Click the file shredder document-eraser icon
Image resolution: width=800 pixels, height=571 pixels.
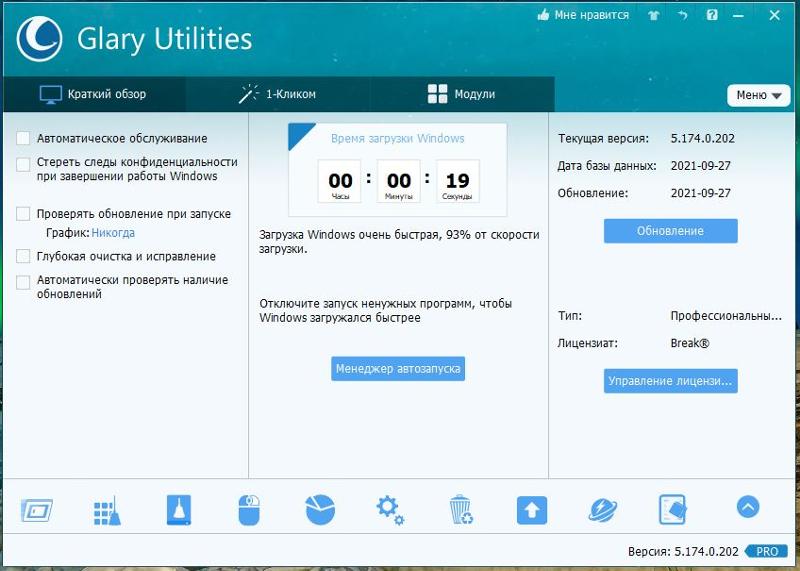[672, 509]
